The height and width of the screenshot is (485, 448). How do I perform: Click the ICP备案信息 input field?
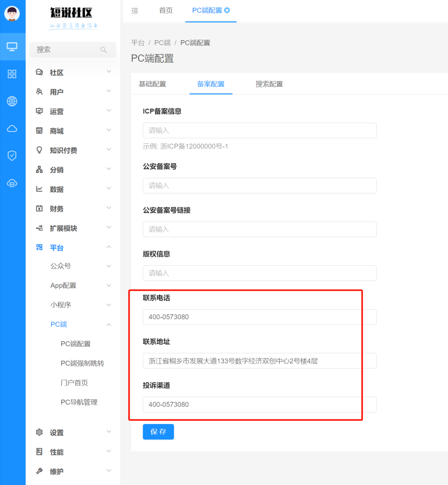point(259,130)
